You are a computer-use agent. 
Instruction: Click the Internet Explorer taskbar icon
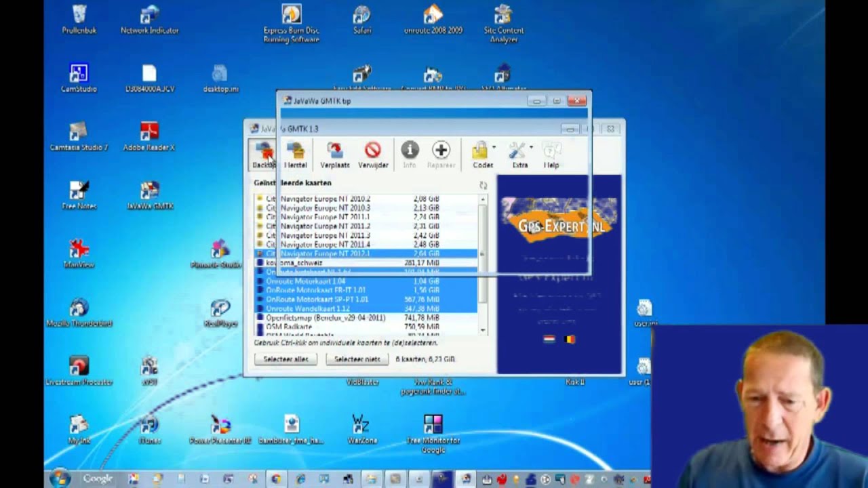pos(300,479)
